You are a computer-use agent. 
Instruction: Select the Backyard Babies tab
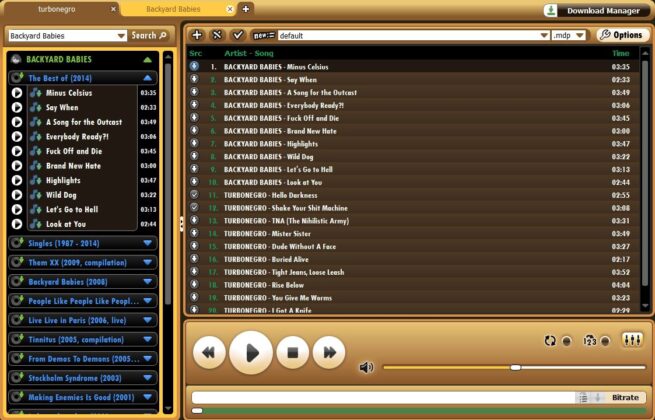pyautogui.click(x=173, y=9)
